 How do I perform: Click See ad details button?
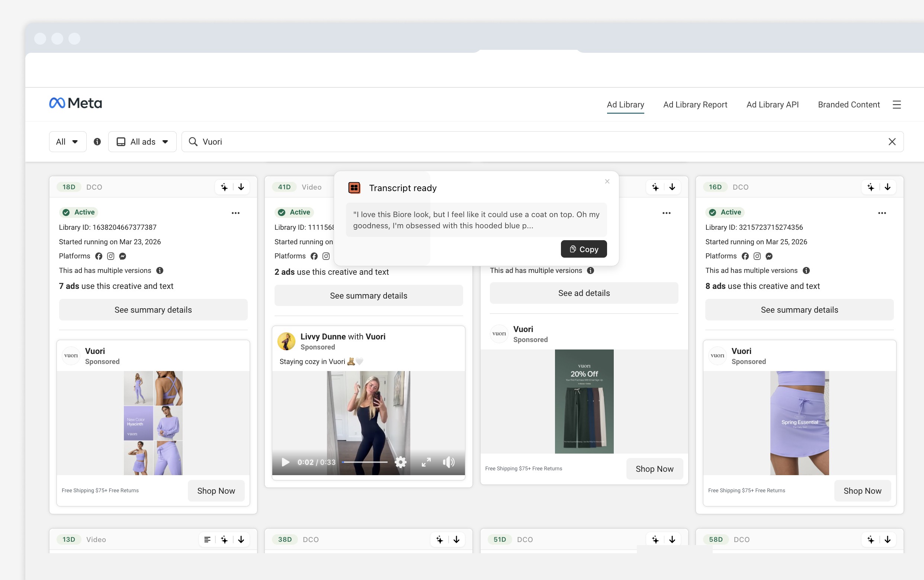coord(584,293)
